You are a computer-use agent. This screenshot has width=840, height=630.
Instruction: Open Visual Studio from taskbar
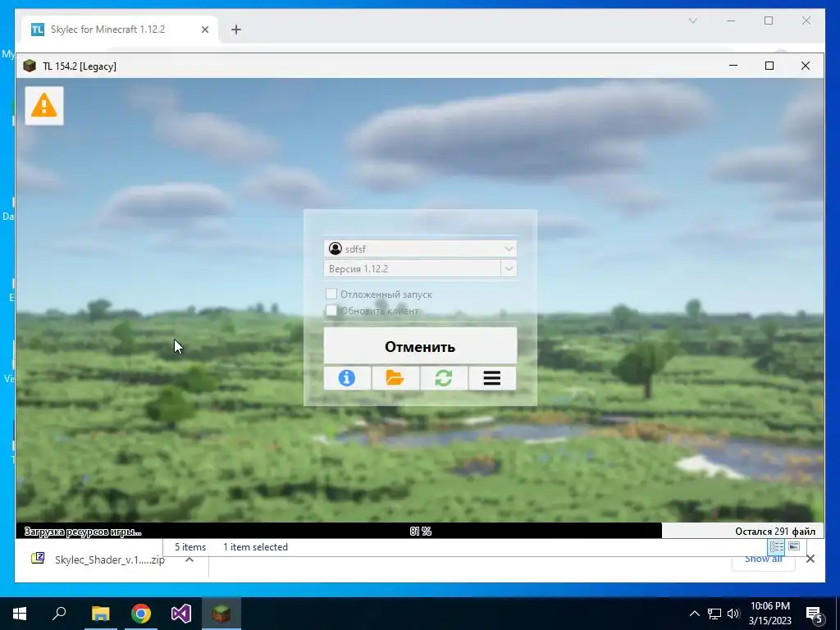(181, 614)
